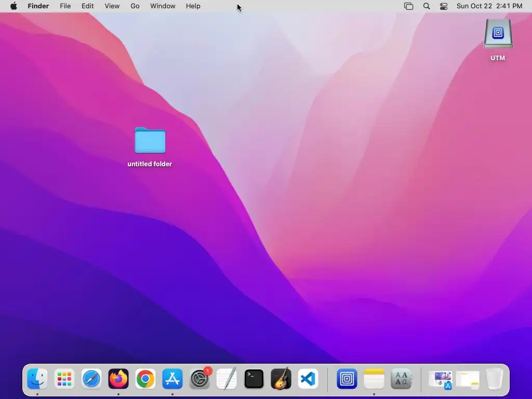532x399 pixels.
Task: Open the Trash in the Dock
Action: pos(495,379)
